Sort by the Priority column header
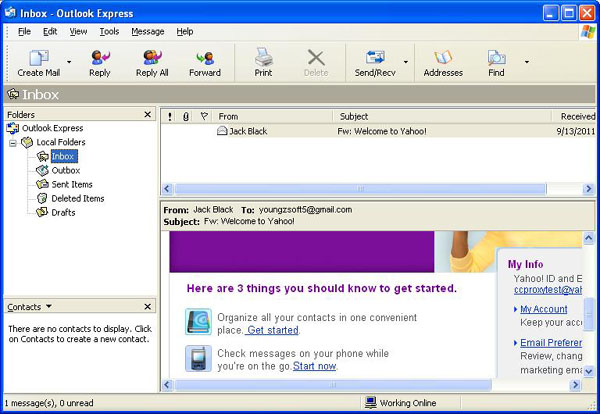This screenshot has width=600, height=414. (170, 116)
